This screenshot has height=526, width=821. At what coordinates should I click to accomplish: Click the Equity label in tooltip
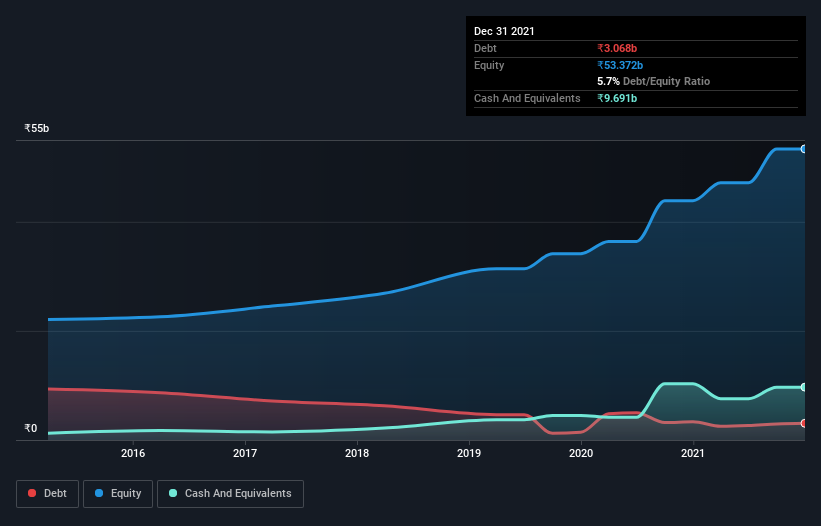489,65
